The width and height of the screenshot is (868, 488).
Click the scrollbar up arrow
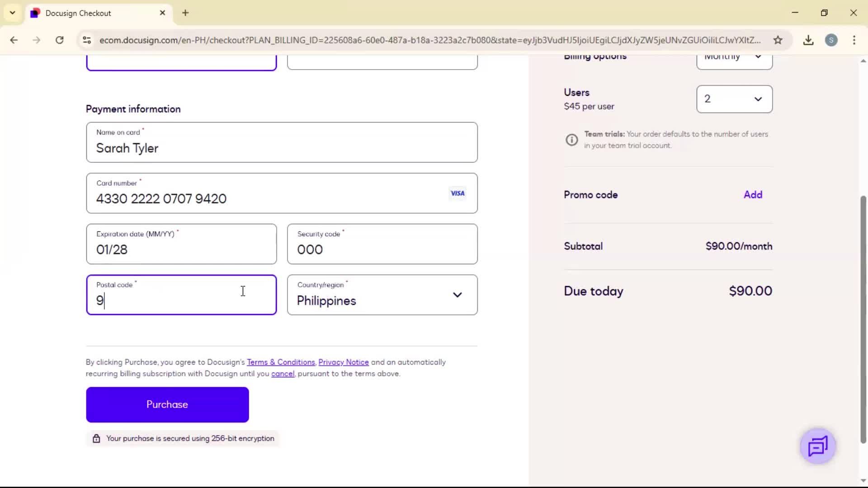click(x=863, y=61)
